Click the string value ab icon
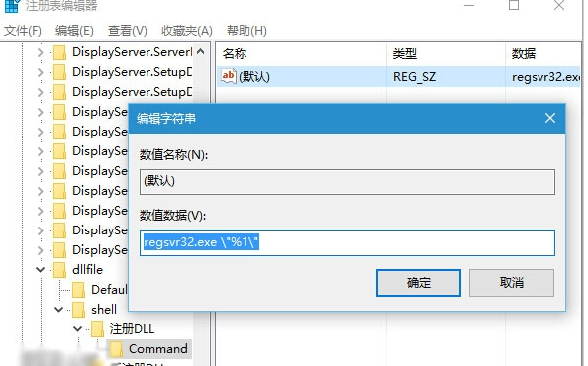Image resolution: width=588 pixels, height=366 pixels. point(229,76)
